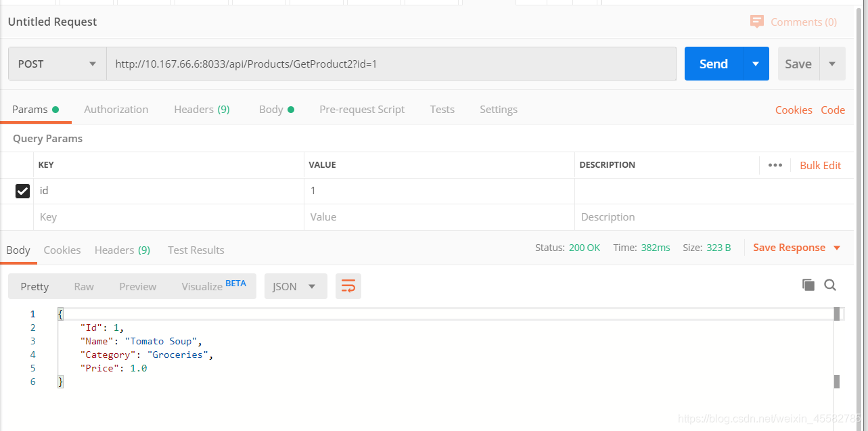The image size is (868, 431).
Task: Click response line number 2
Action: coord(32,327)
